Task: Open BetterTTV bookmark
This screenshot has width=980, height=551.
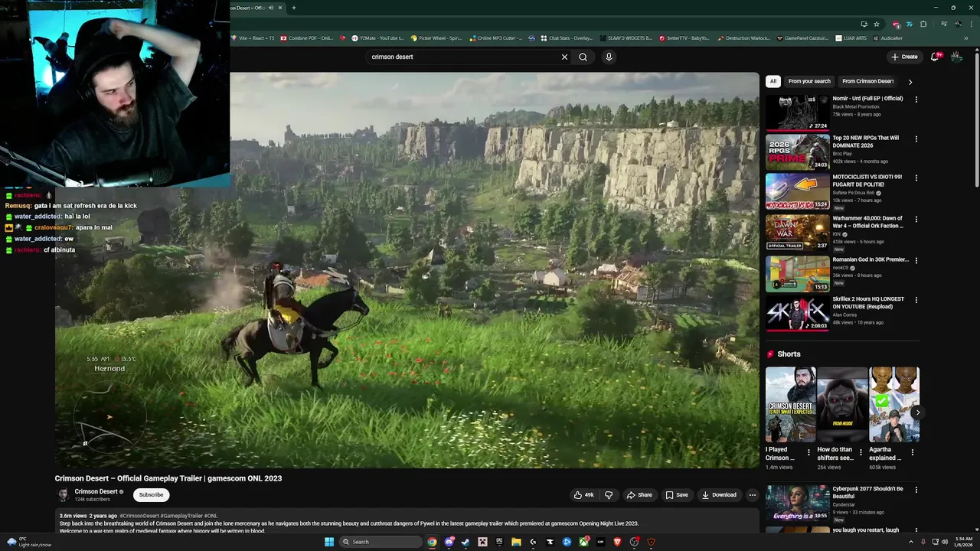Action: coord(684,37)
